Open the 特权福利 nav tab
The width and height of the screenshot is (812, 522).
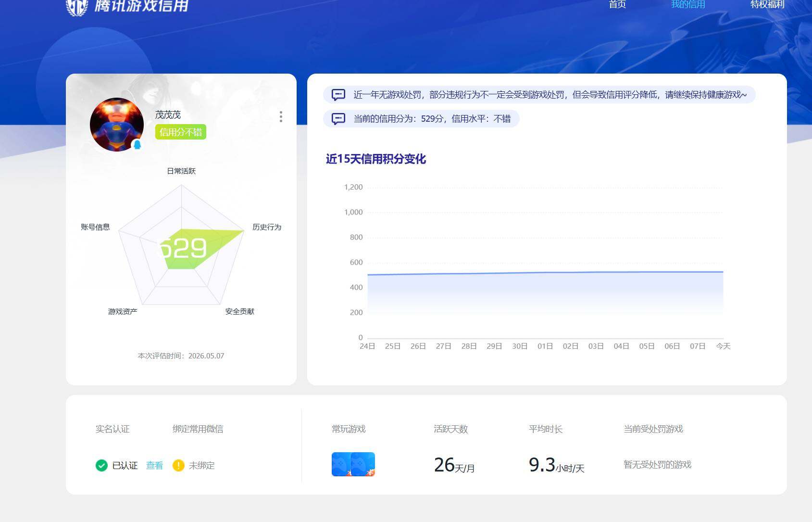point(767,4)
